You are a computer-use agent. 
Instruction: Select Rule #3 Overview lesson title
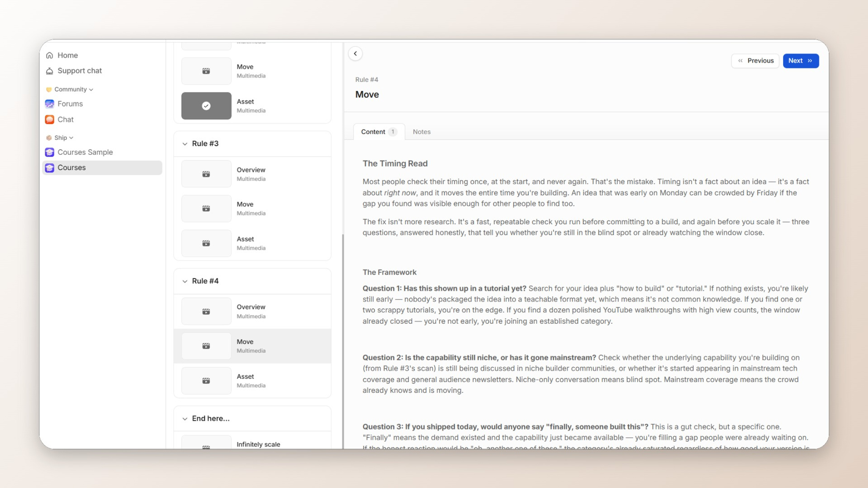tap(251, 170)
